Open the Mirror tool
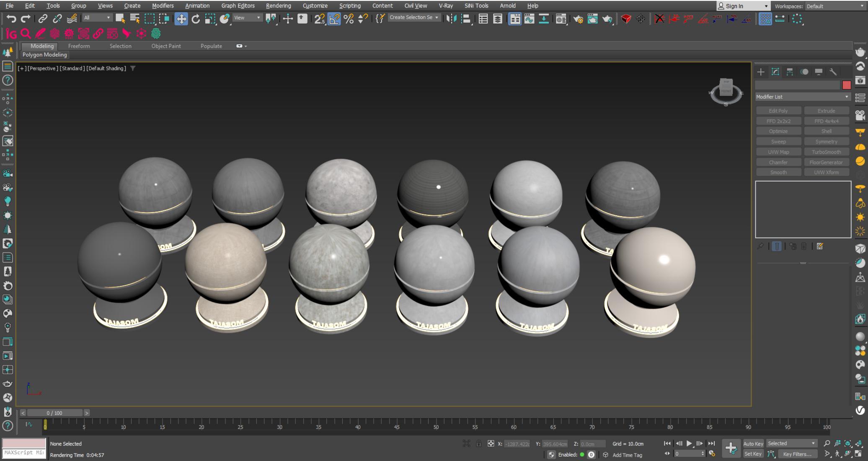The width and height of the screenshot is (868, 461). 451,19
